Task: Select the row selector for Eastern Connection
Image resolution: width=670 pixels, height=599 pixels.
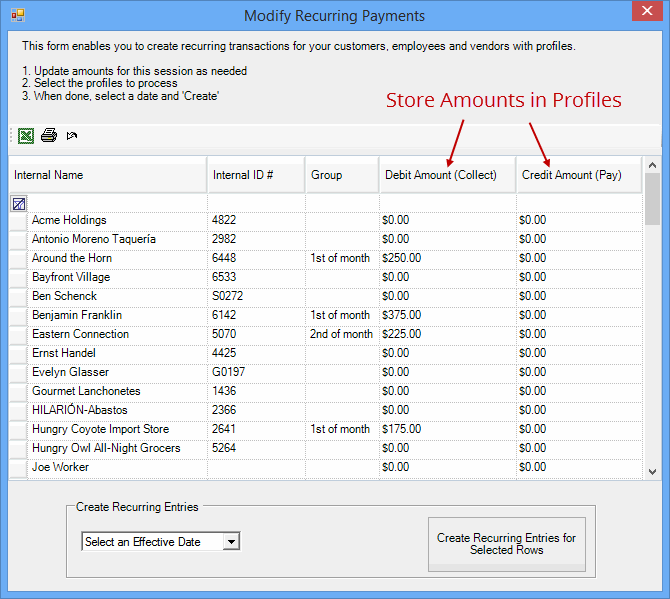Action: (x=18, y=334)
